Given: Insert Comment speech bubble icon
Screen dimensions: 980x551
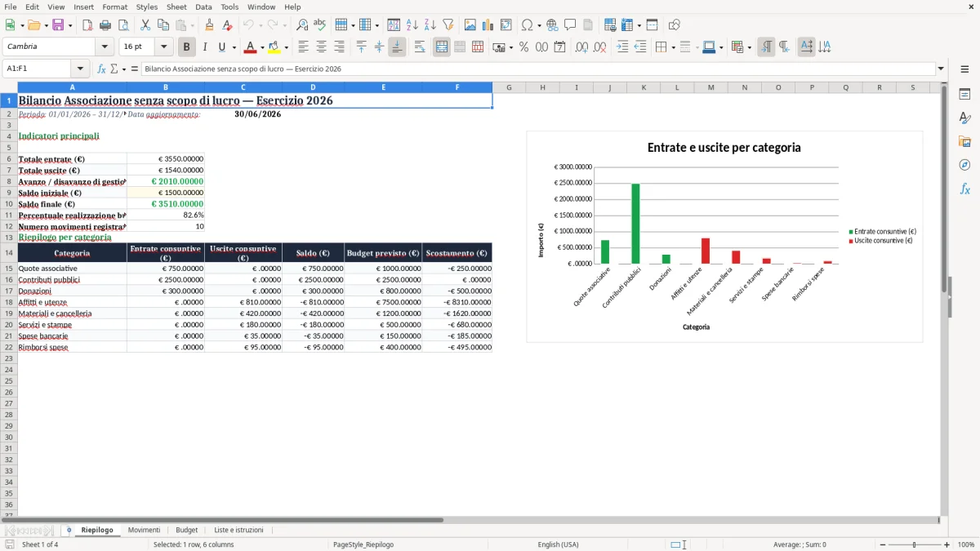Looking at the screenshot, I should [x=570, y=25].
